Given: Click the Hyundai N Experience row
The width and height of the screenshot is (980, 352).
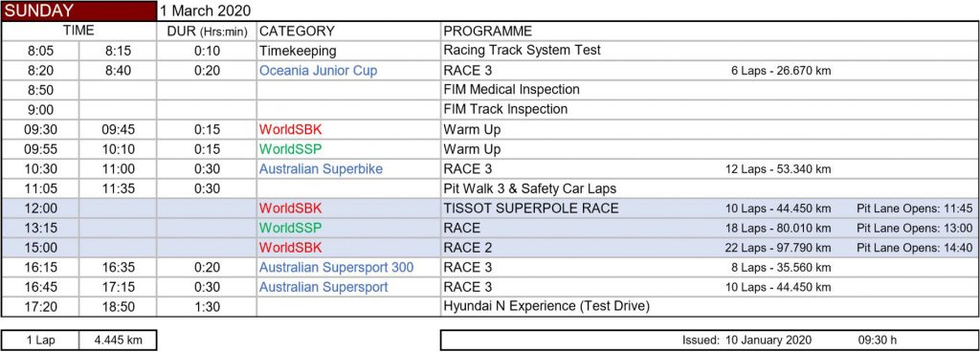Looking at the screenshot, I should pyautogui.click(x=490, y=306).
